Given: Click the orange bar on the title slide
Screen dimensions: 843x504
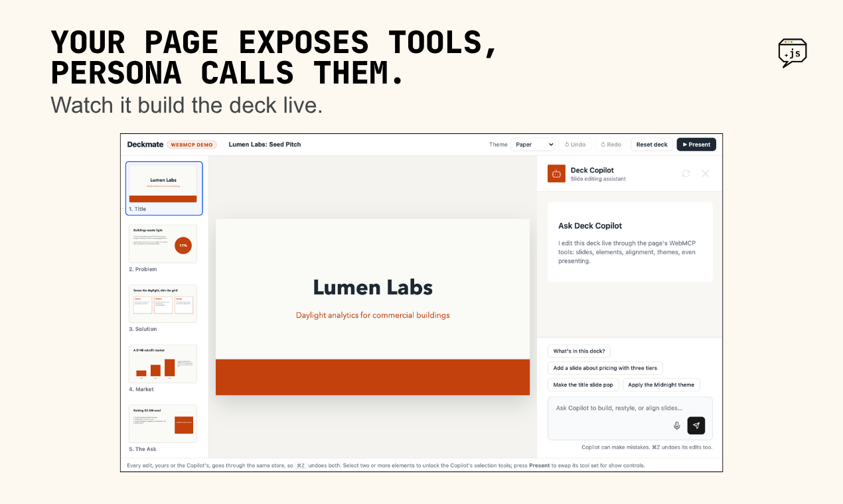Looking at the screenshot, I should [372, 377].
